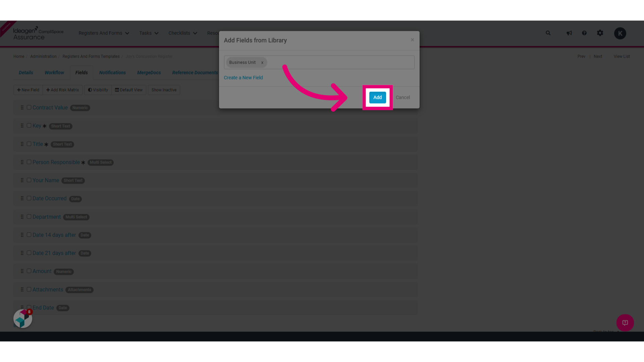The width and height of the screenshot is (644, 362).
Task: Go to Home breadcrumb
Action: 19,57
